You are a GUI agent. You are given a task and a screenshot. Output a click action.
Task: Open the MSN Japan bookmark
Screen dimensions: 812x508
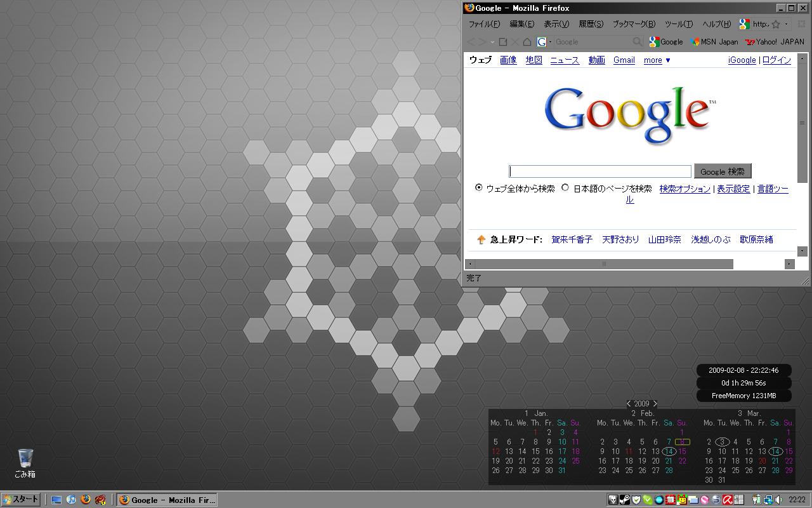714,42
